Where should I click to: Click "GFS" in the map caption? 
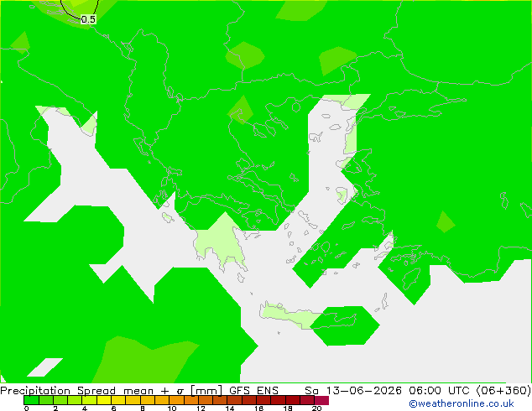click(x=240, y=391)
